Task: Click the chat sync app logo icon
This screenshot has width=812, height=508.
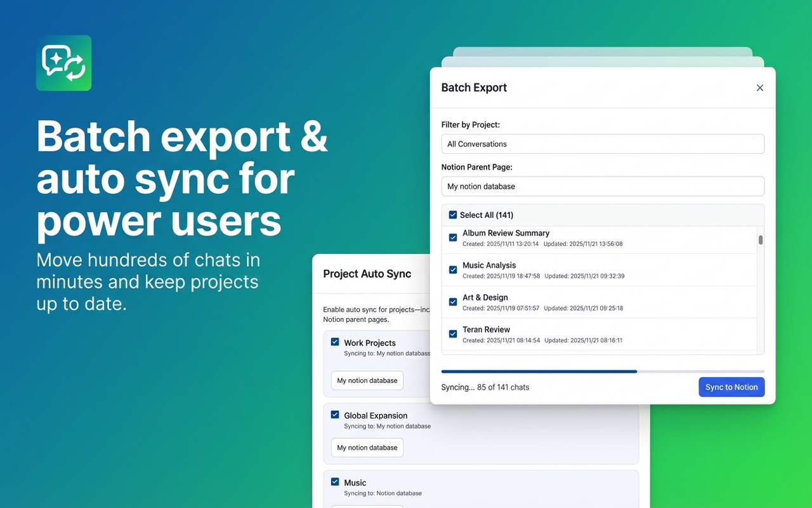Action: point(63,63)
